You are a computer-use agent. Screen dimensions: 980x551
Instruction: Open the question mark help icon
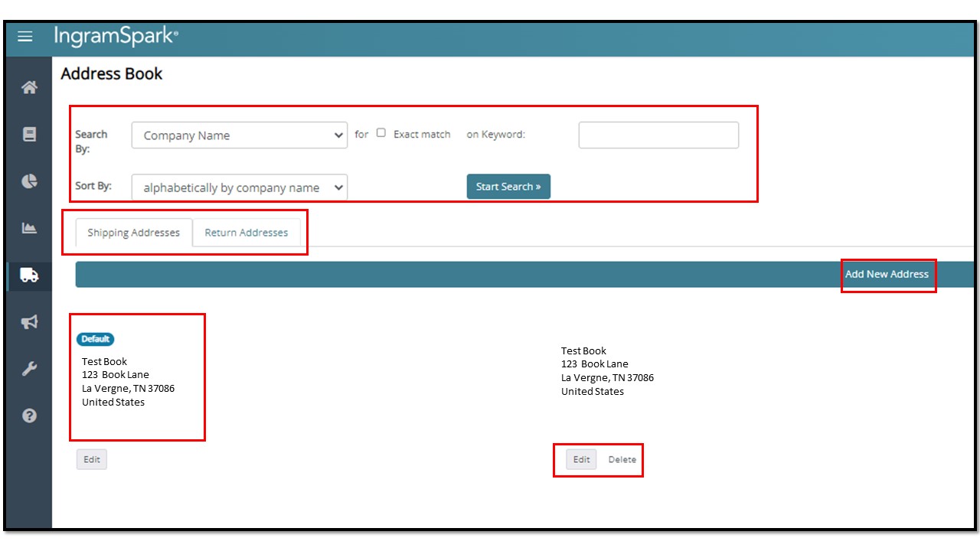click(x=29, y=416)
